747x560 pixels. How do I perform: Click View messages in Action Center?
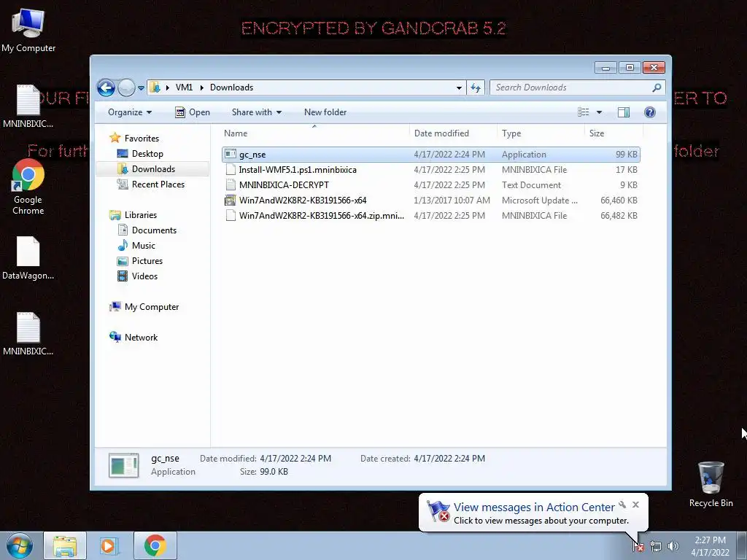pyautogui.click(x=534, y=507)
